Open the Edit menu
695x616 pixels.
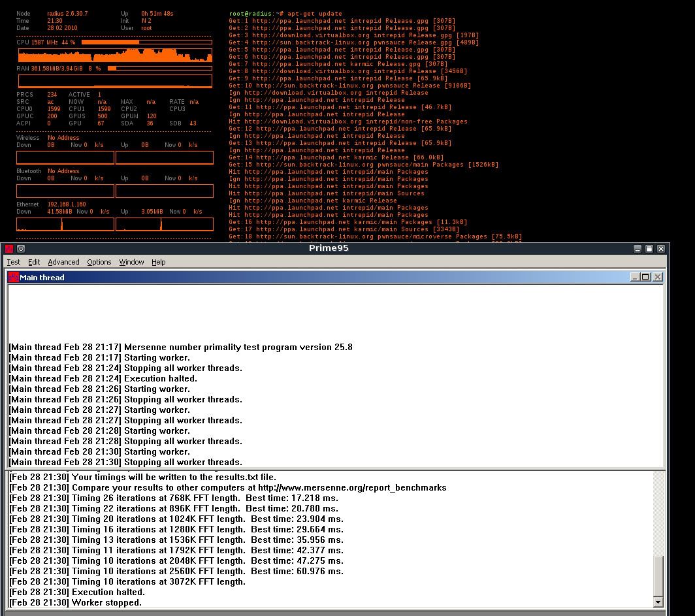coord(34,262)
